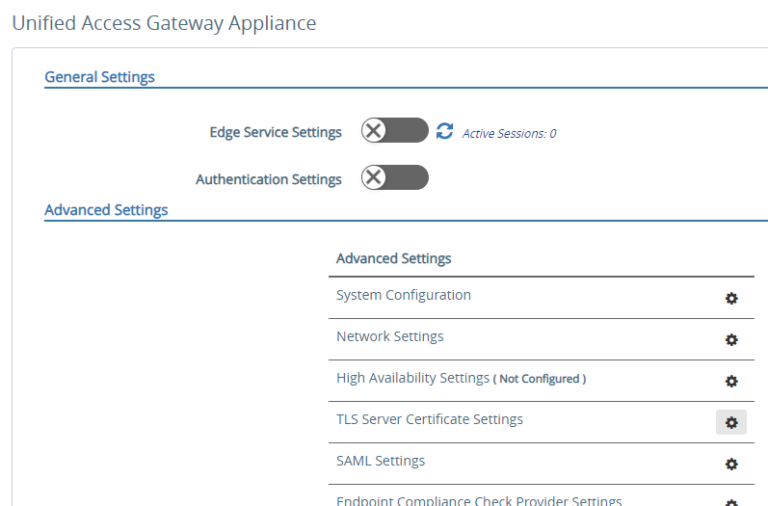Open High Availability Settings gear icon
Image resolution: width=768 pixels, height=506 pixels.
pos(731,381)
